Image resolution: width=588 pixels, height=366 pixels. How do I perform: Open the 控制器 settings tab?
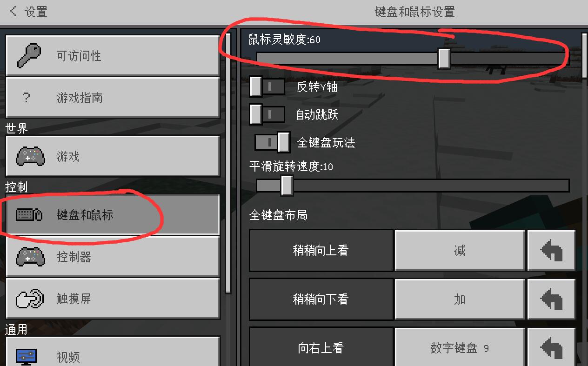click(x=113, y=257)
